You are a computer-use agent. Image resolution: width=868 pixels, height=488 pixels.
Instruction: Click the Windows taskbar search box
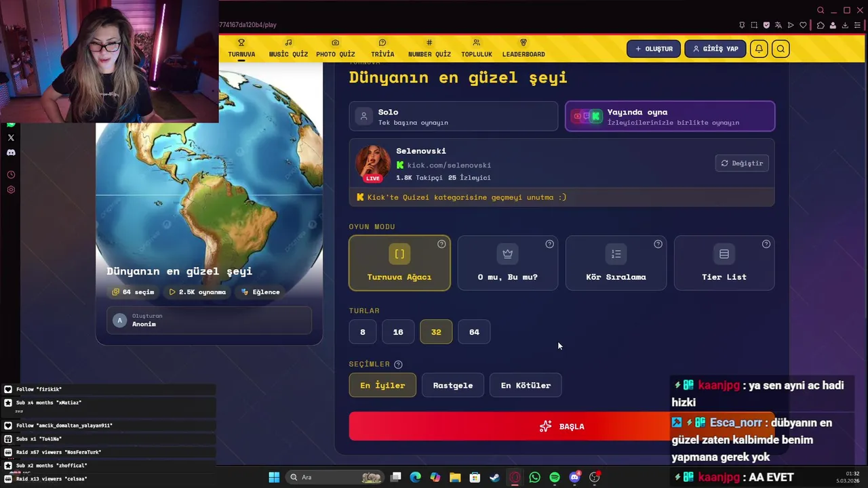tap(336, 477)
